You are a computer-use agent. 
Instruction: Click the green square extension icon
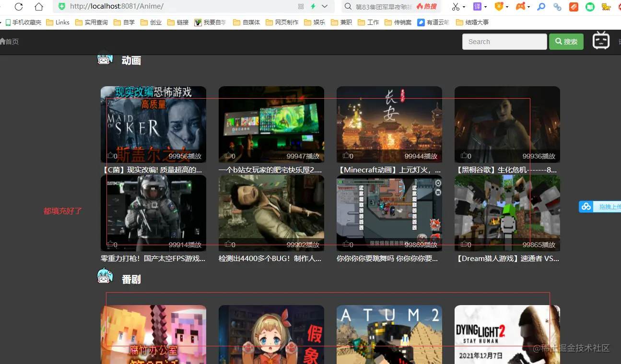[x=590, y=7]
